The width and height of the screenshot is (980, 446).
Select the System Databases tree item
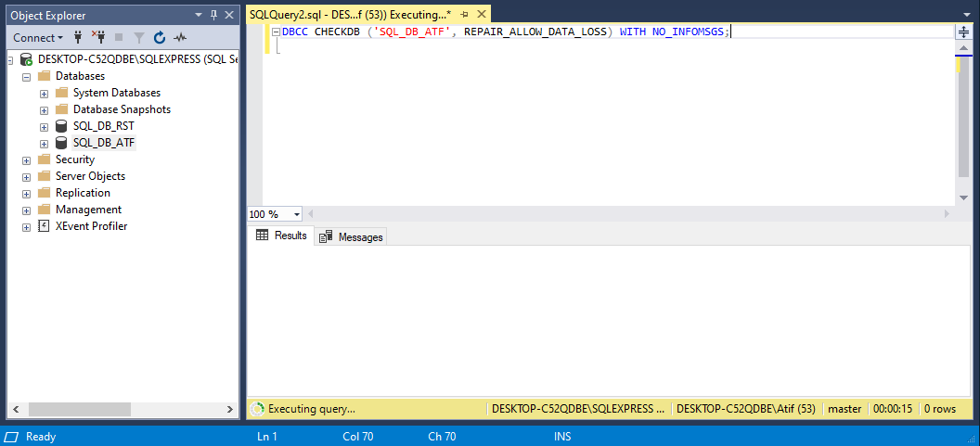[x=117, y=93]
